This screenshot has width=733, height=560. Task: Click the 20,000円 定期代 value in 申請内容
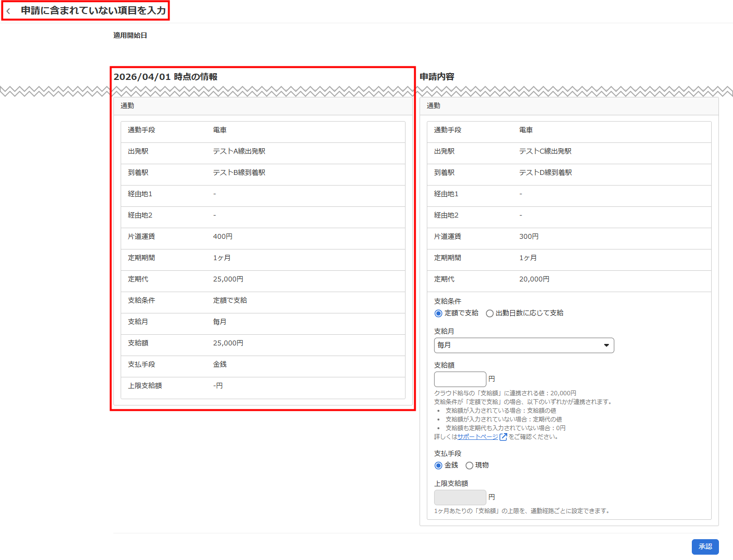(534, 280)
